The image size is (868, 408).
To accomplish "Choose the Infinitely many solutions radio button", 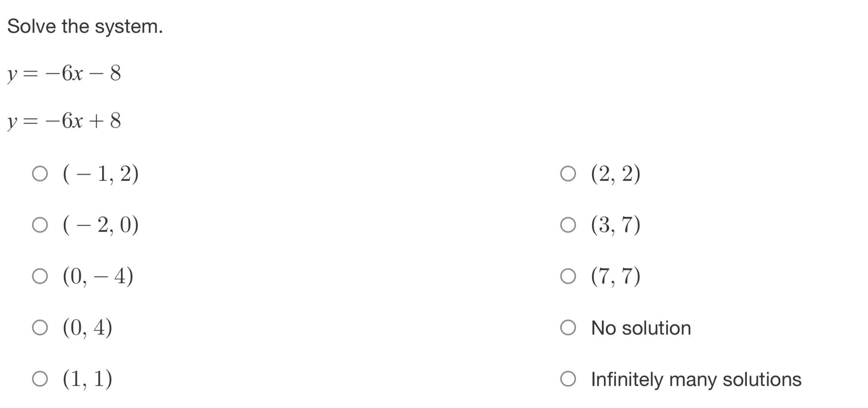I will pyautogui.click(x=568, y=378).
